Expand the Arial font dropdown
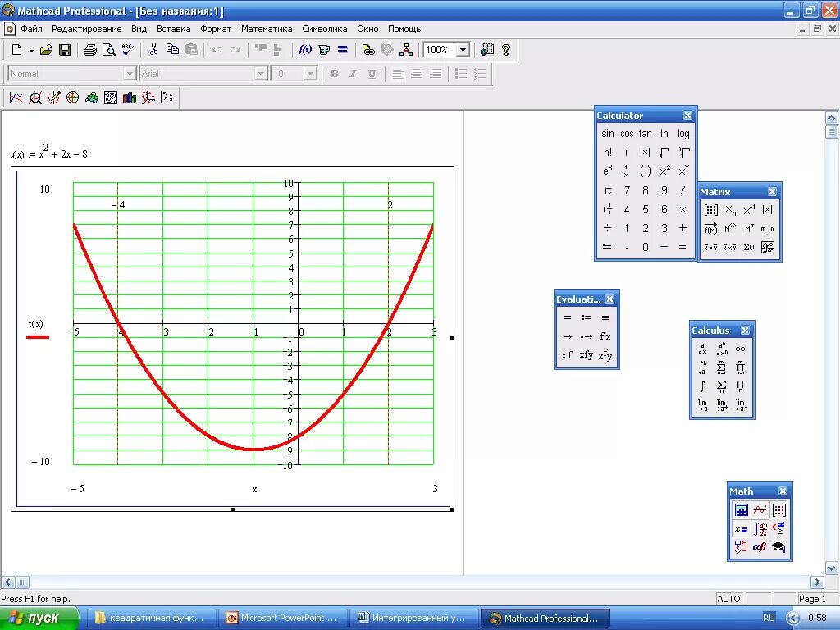840x630 pixels. pyautogui.click(x=261, y=74)
